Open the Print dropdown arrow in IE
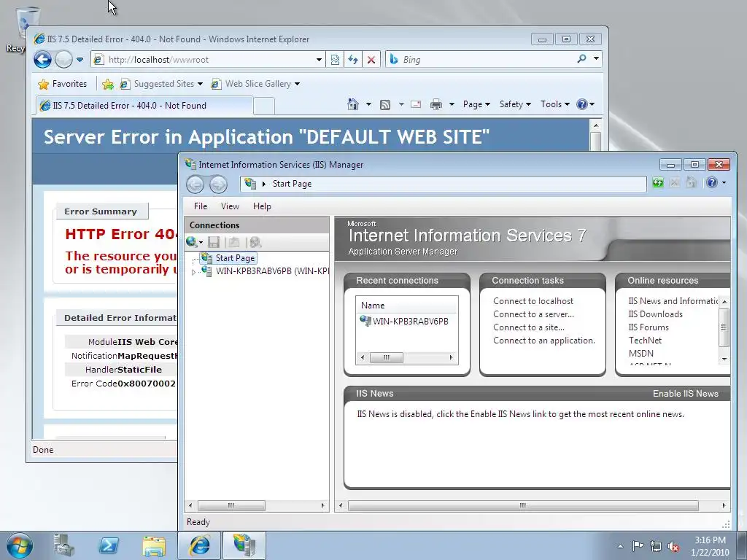 [x=452, y=104]
